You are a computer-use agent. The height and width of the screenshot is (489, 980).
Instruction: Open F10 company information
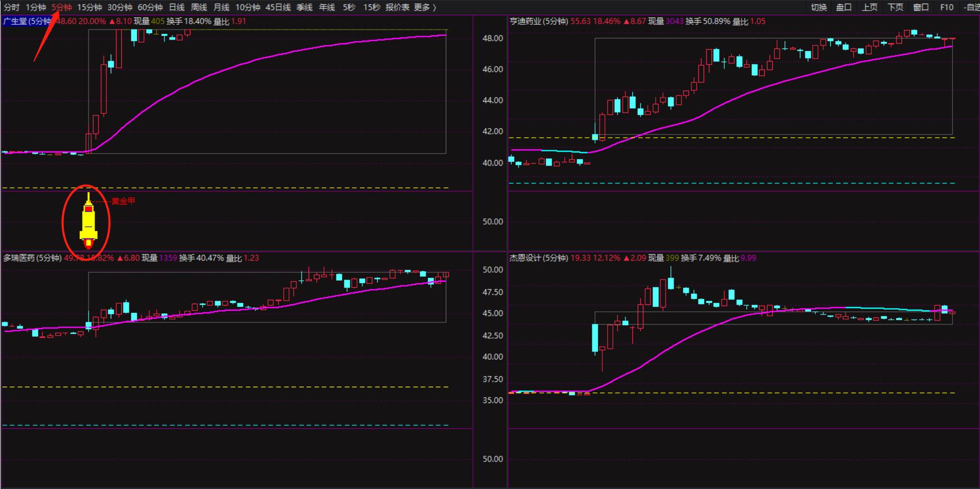click(947, 7)
